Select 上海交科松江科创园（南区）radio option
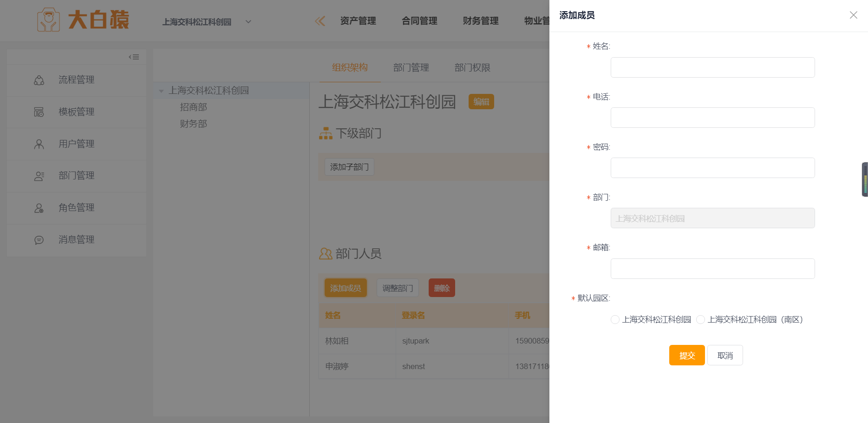Screen dimensions: 868x423 pos(700,319)
